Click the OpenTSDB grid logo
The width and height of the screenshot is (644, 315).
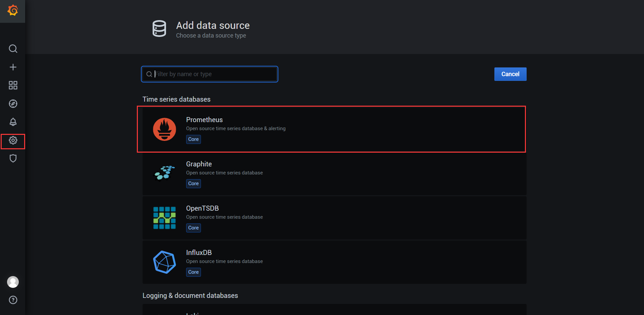tap(164, 218)
